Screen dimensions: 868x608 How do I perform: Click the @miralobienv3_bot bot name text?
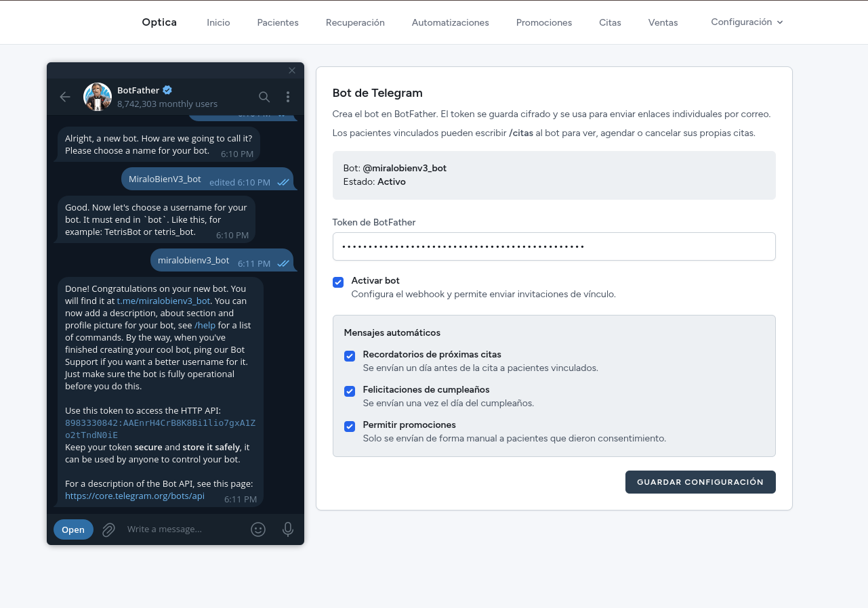click(x=405, y=168)
